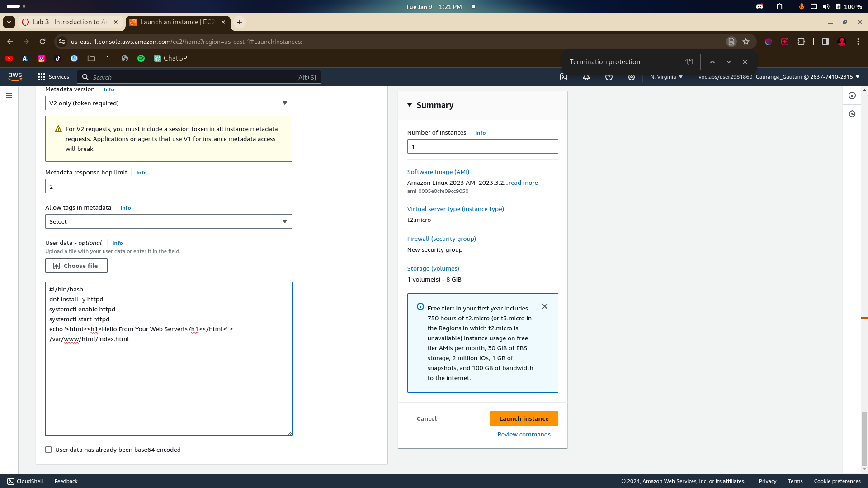Open AWS console settings gear

[x=632, y=77]
